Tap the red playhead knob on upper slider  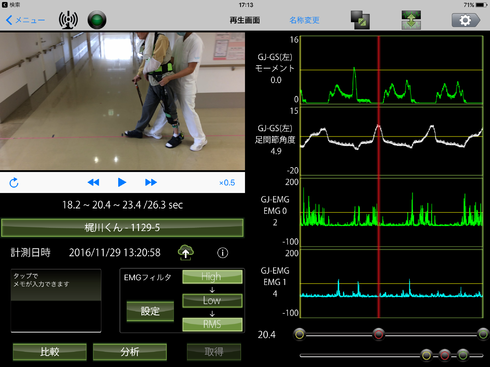coord(378,334)
